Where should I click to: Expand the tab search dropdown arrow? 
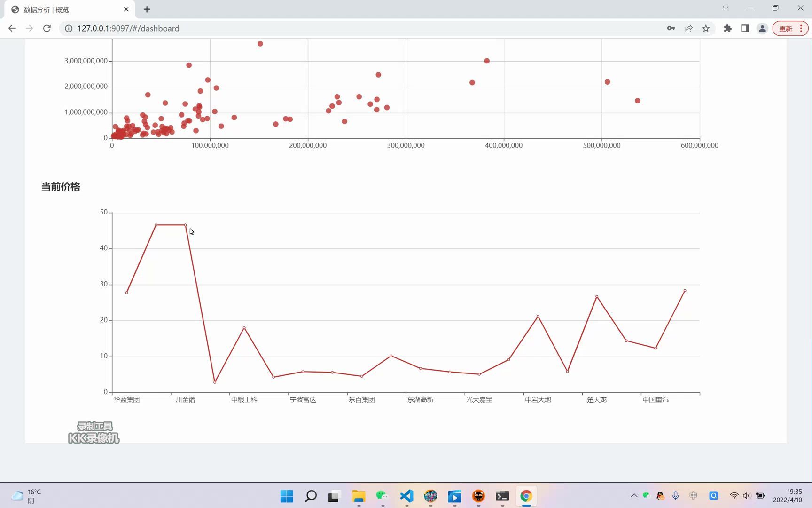726,8
